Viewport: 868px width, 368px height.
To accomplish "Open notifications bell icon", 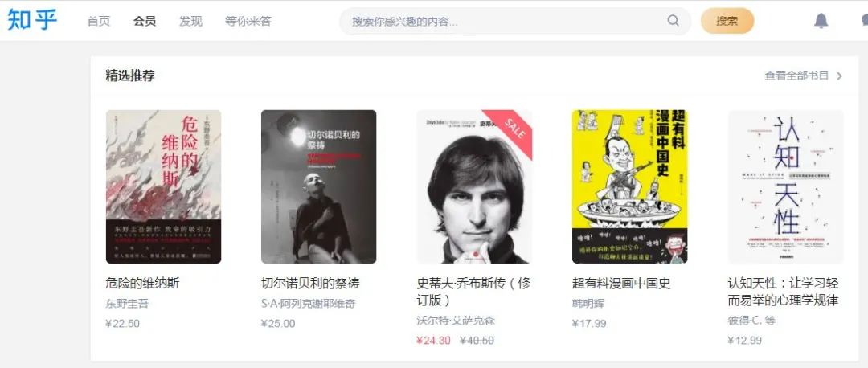I will click(x=821, y=21).
